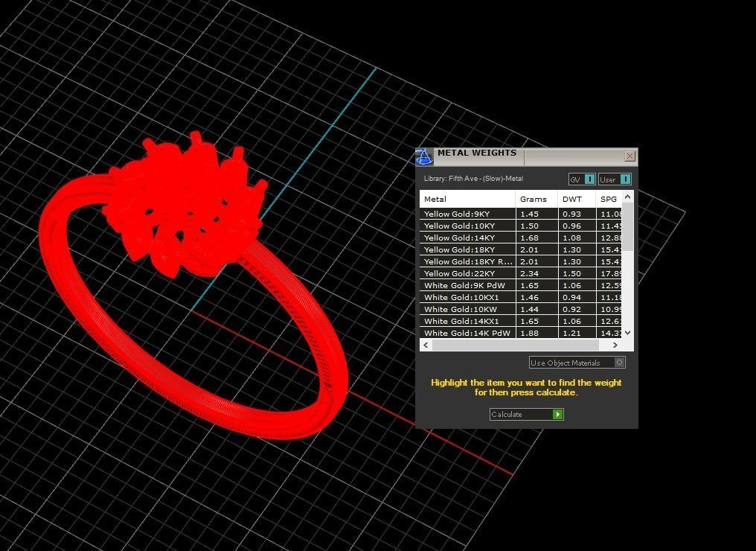This screenshot has height=551, width=756.
Task: Click the green Calculate arrow icon
Action: tap(558, 414)
